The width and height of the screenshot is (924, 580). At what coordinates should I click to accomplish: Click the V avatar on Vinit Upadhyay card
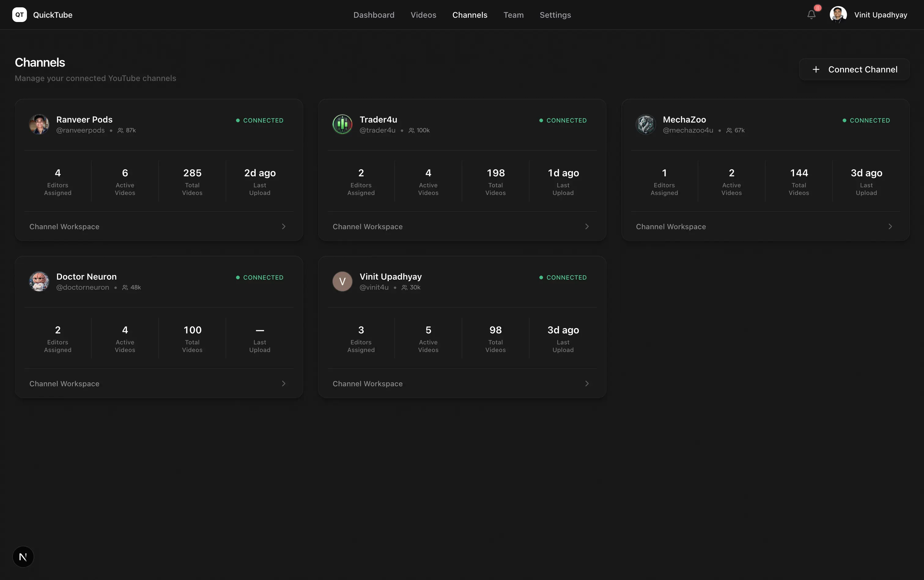(x=342, y=281)
